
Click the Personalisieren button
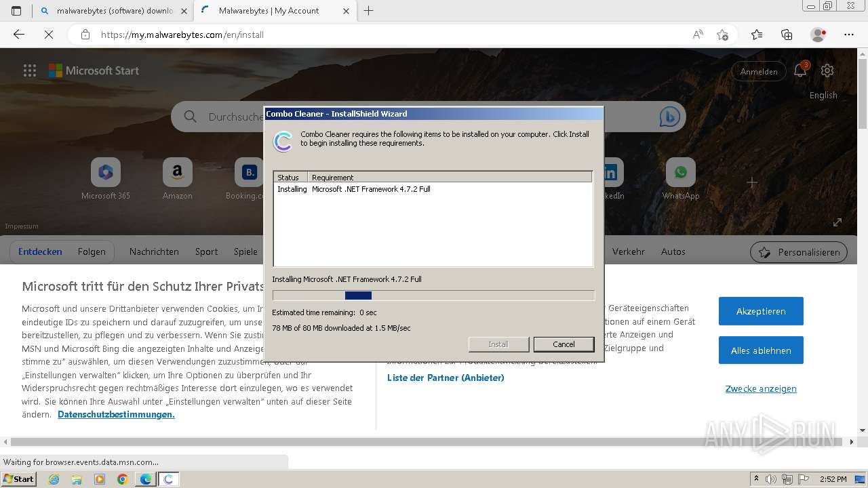point(799,252)
